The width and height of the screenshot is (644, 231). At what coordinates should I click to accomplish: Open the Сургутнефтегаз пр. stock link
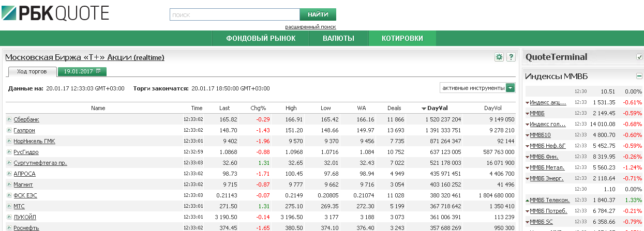[40, 163]
